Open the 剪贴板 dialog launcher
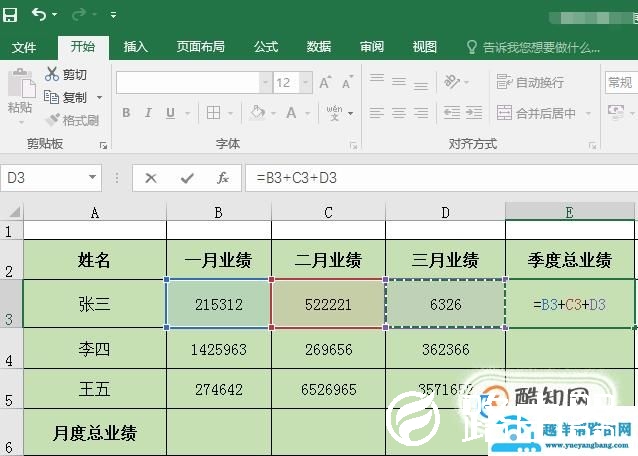Viewport: 638px width, 456px height. pyautogui.click(x=103, y=145)
